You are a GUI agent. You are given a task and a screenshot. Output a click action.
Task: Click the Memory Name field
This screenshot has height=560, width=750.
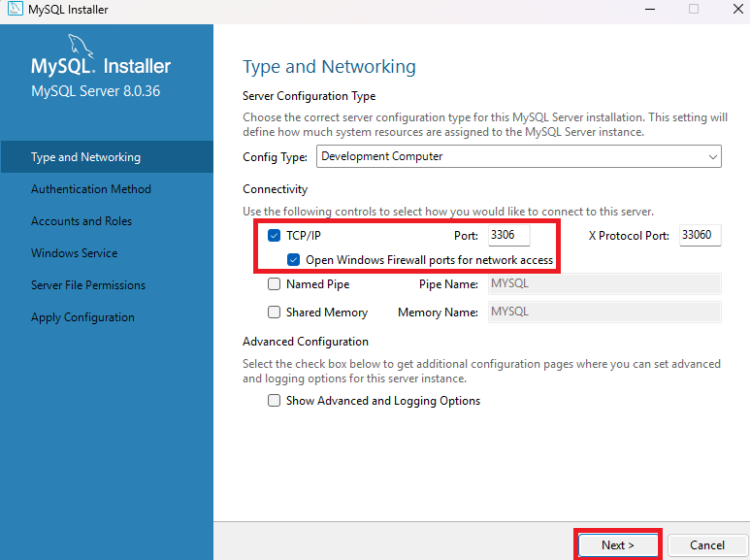click(x=604, y=313)
